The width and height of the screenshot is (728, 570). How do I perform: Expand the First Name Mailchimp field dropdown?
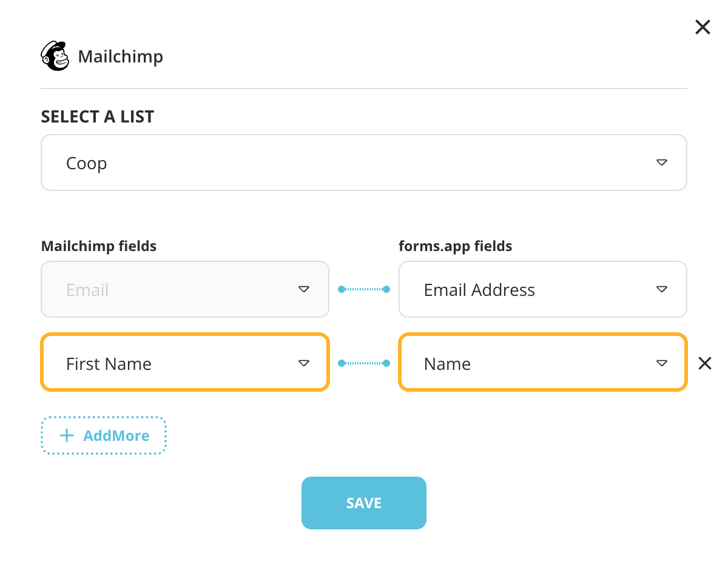[303, 363]
